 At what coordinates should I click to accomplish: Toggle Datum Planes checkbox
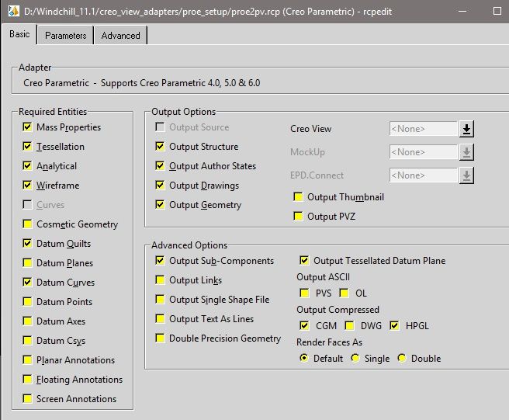28,263
